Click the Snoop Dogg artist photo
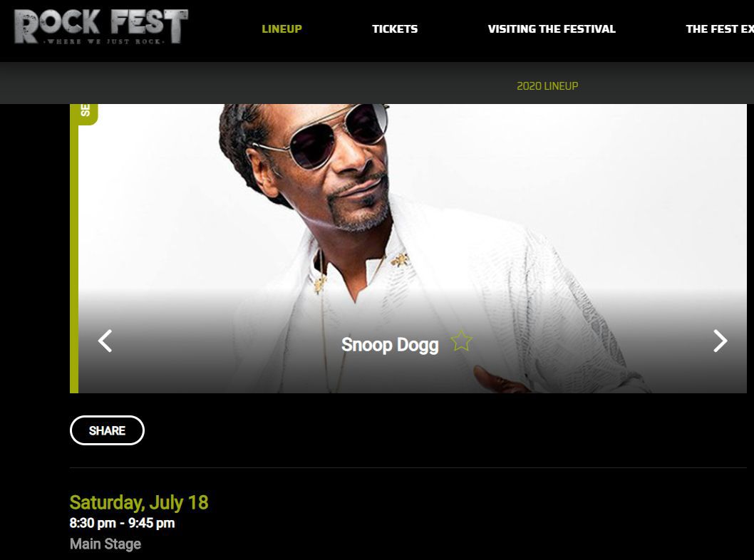 (412, 248)
